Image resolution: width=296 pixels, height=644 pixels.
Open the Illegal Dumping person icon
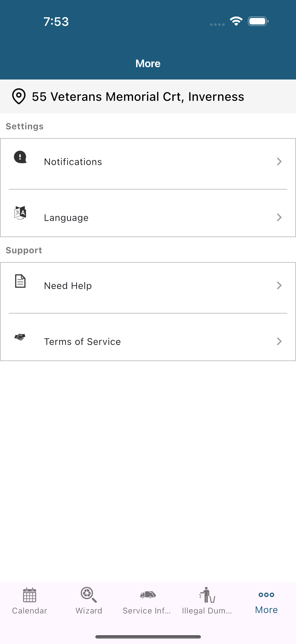207,595
